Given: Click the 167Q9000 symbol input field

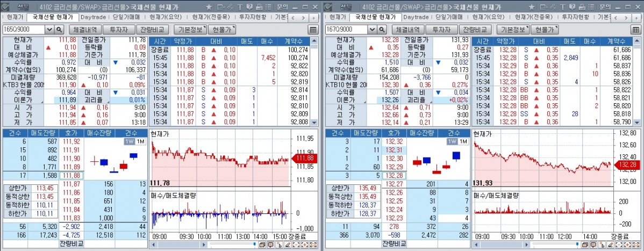Looking at the screenshot, I should tap(346, 30).
